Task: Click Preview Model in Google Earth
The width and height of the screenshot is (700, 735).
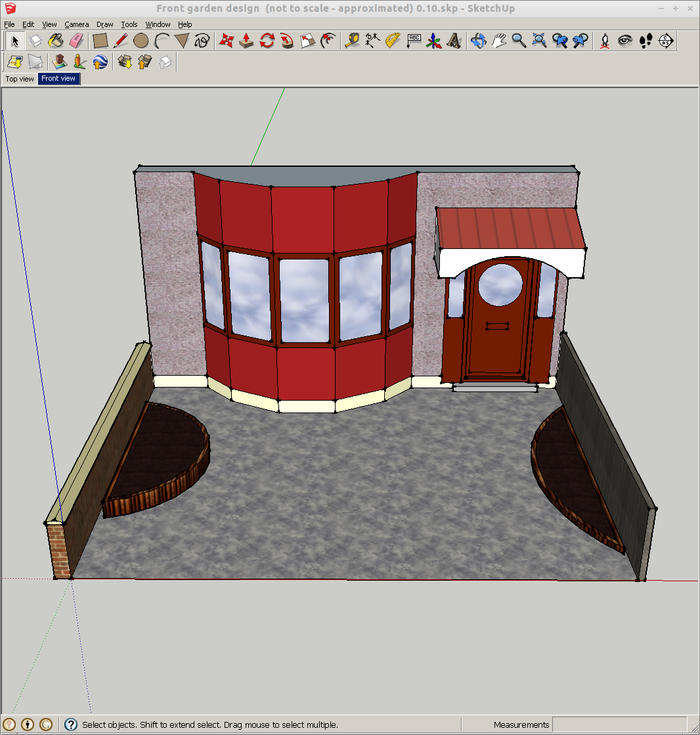Action: pyautogui.click(x=100, y=62)
